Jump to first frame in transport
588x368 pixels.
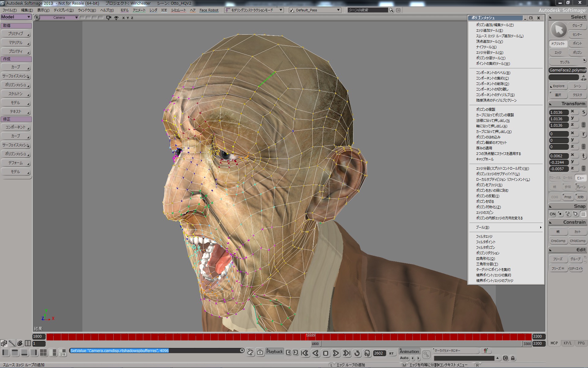(x=305, y=353)
